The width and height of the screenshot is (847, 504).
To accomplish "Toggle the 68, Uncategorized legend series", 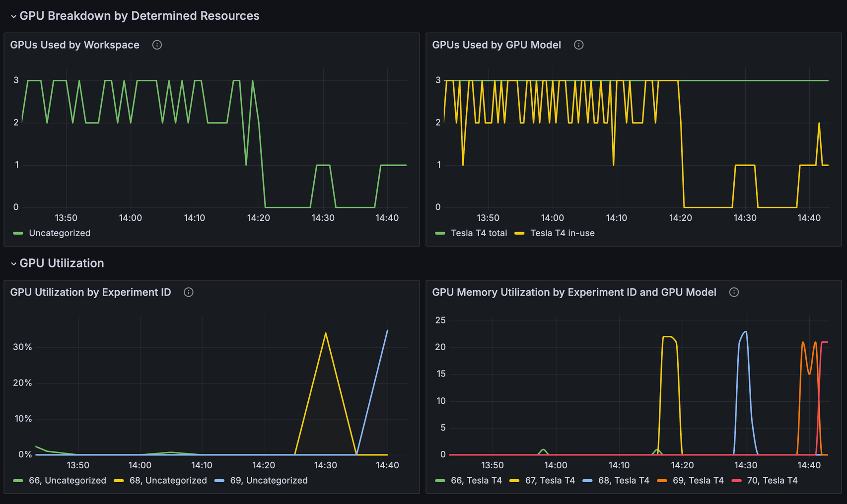I will [x=168, y=480].
